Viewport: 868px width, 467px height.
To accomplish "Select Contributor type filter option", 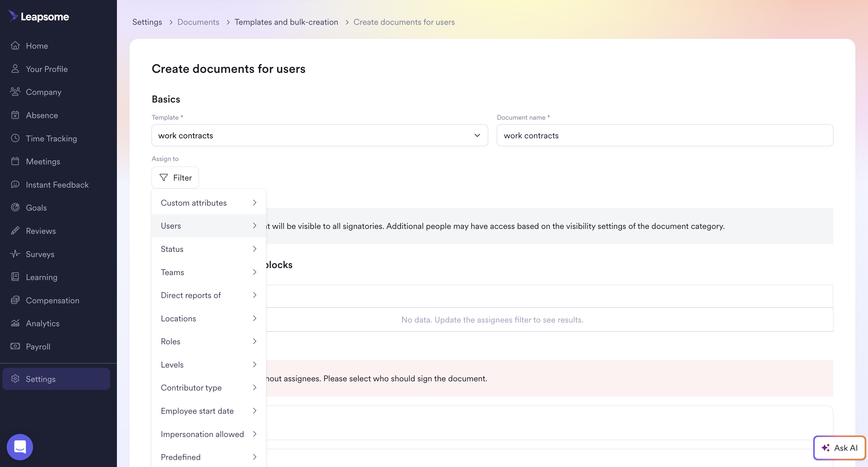I will pos(209,387).
